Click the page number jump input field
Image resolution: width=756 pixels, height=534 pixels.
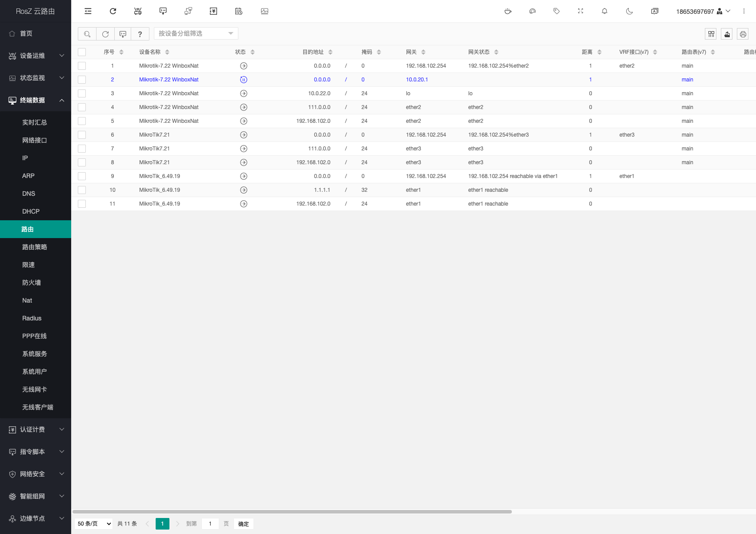point(210,524)
